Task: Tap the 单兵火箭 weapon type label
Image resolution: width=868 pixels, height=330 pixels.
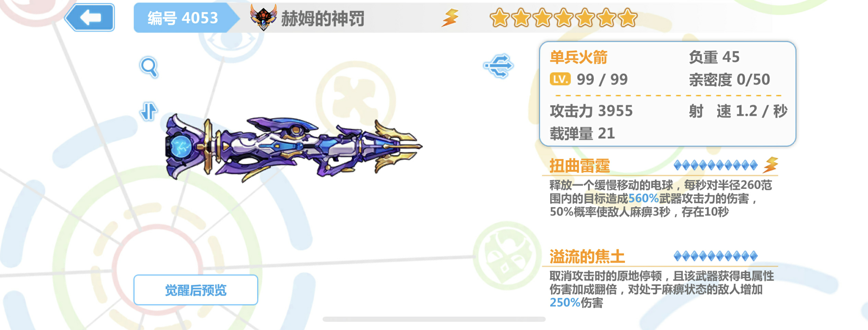Action: 579,57
